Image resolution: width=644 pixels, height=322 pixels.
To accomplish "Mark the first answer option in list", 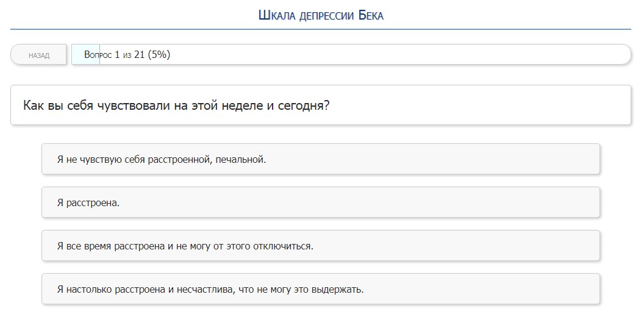I will pyautogui.click(x=320, y=159).
